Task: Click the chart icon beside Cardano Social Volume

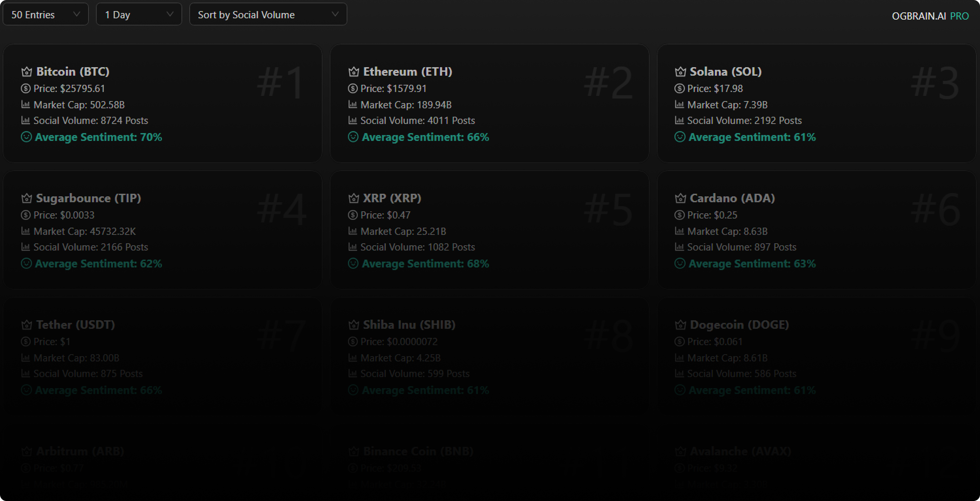Action: 679,247
